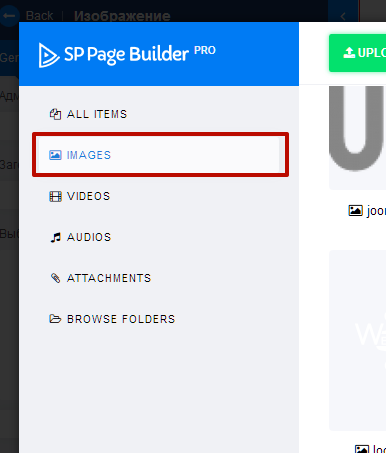Click the back arrow icon behind the dialog

(x=9, y=16)
